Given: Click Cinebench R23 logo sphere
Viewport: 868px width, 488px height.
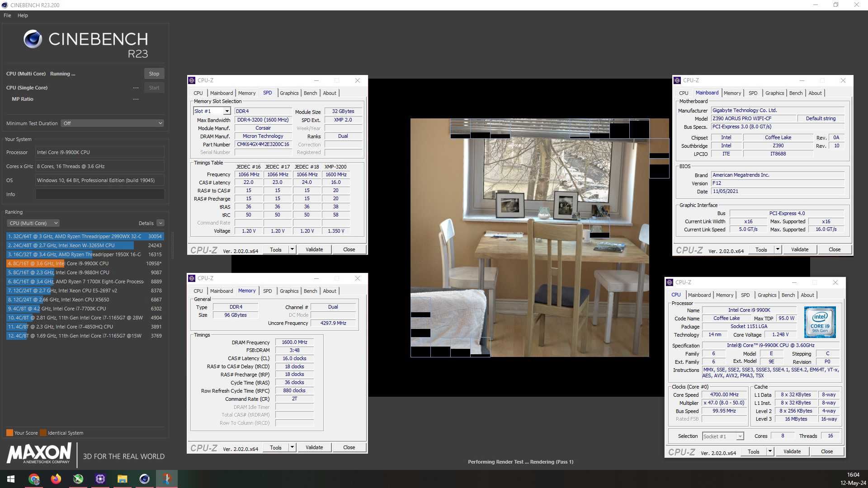Looking at the screenshot, I should click(x=33, y=39).
